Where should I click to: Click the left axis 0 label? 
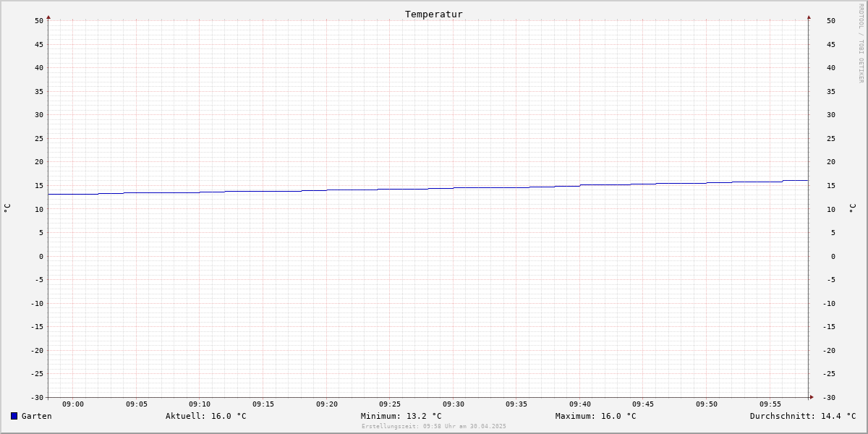coord(41,256)
